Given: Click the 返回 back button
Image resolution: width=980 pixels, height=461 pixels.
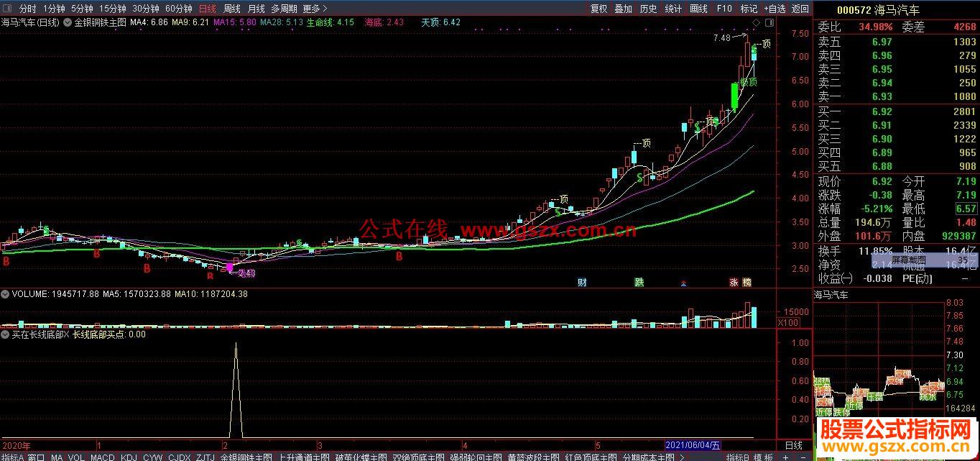Looking at the screenshot, I should click(800, 9).
